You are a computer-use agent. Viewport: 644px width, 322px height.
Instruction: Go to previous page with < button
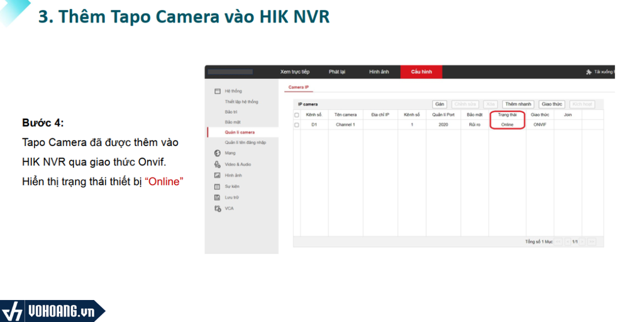point(568,242)
